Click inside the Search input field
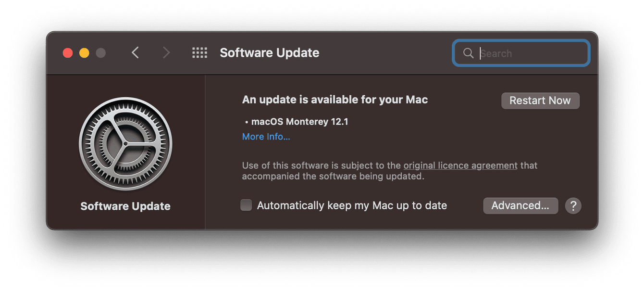The height and width of the screenshot is (291, 644). point(524,53)
